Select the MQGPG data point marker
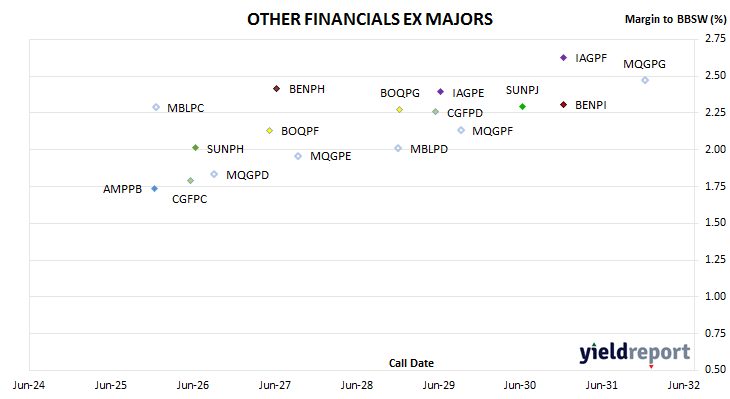The height and width of the screenshot is (399, 730). 645,81
